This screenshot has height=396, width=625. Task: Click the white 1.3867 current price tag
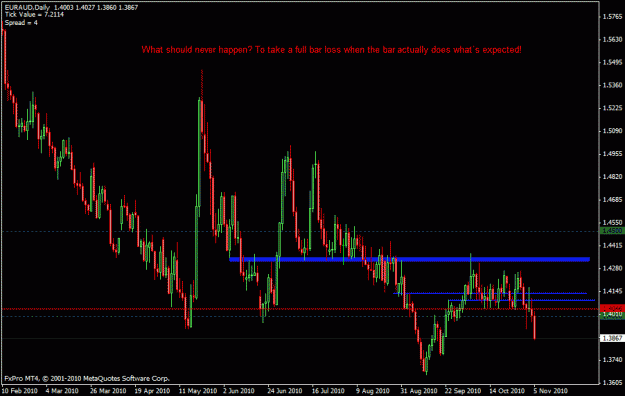[612, 338]
